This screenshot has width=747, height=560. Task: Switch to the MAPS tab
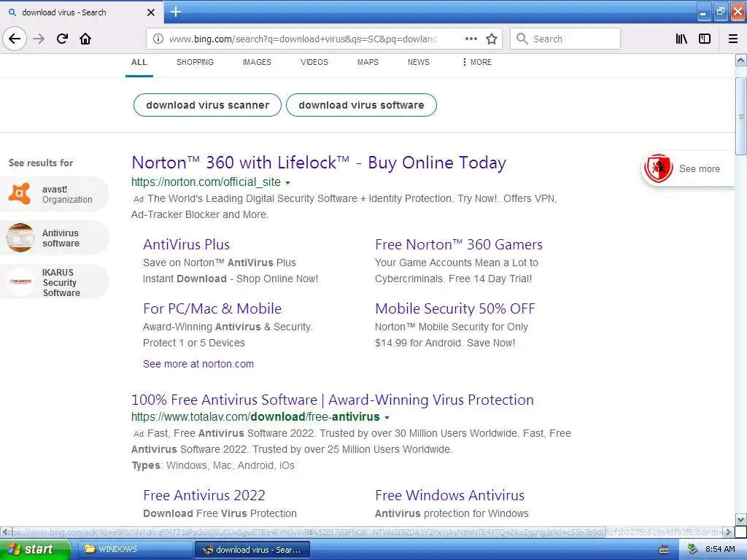[368, 63]
